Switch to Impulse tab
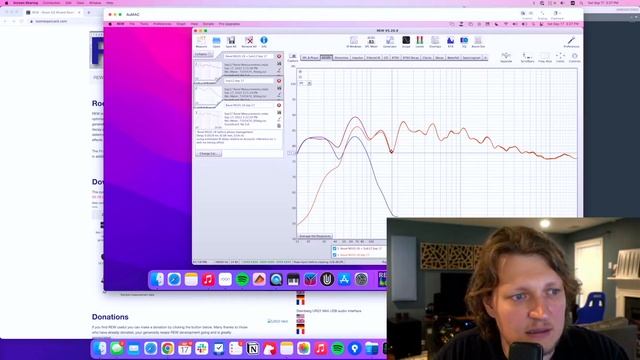 tap(357, 58)
